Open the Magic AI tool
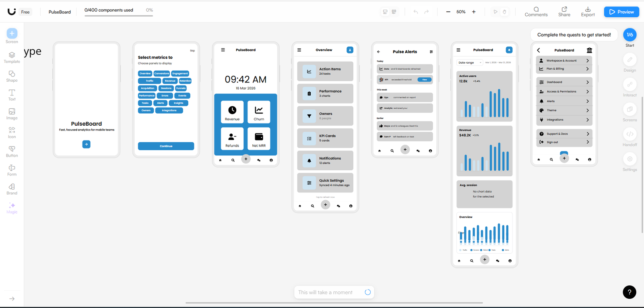The width and height of the screenshot is (644, 308). click(x=12, y=208)
